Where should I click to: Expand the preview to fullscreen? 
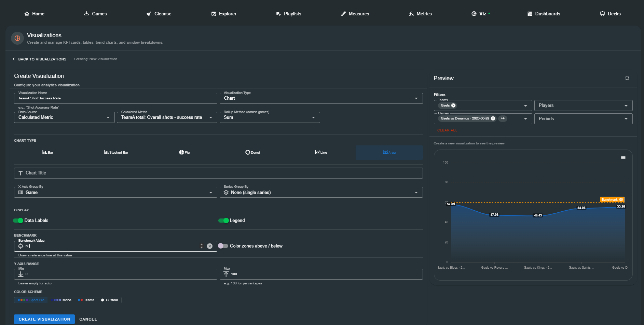pos(627,78)
